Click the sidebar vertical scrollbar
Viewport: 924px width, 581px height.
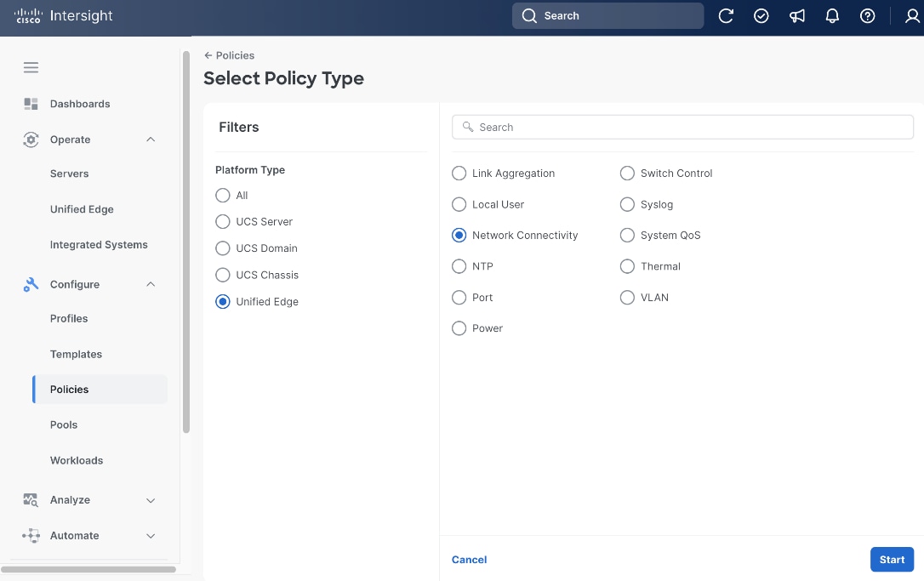click(x=186, y=242)
